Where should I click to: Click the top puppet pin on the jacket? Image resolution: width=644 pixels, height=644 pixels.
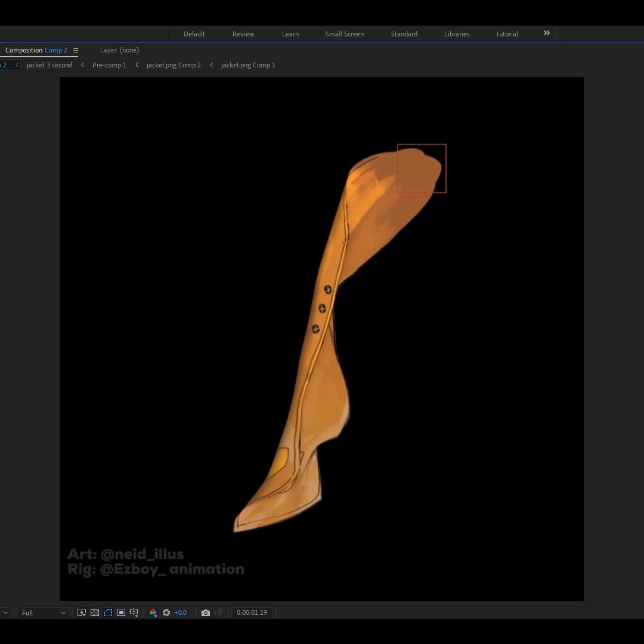point(328,290)
